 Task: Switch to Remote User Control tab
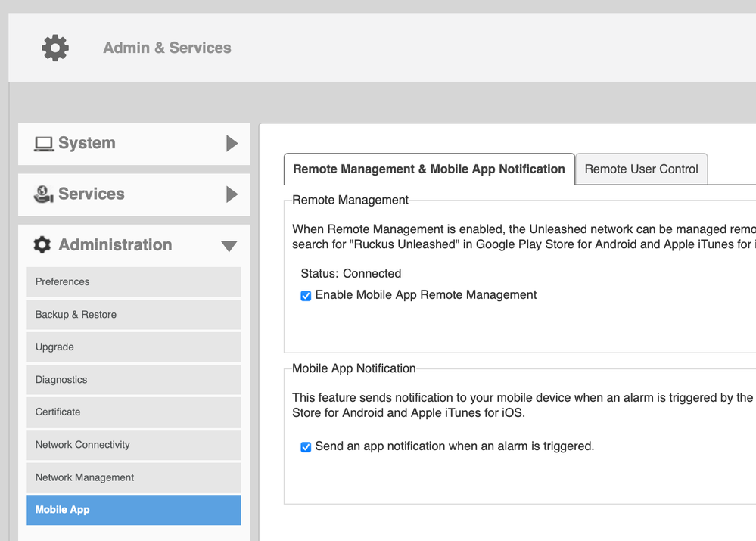[641, 169]
